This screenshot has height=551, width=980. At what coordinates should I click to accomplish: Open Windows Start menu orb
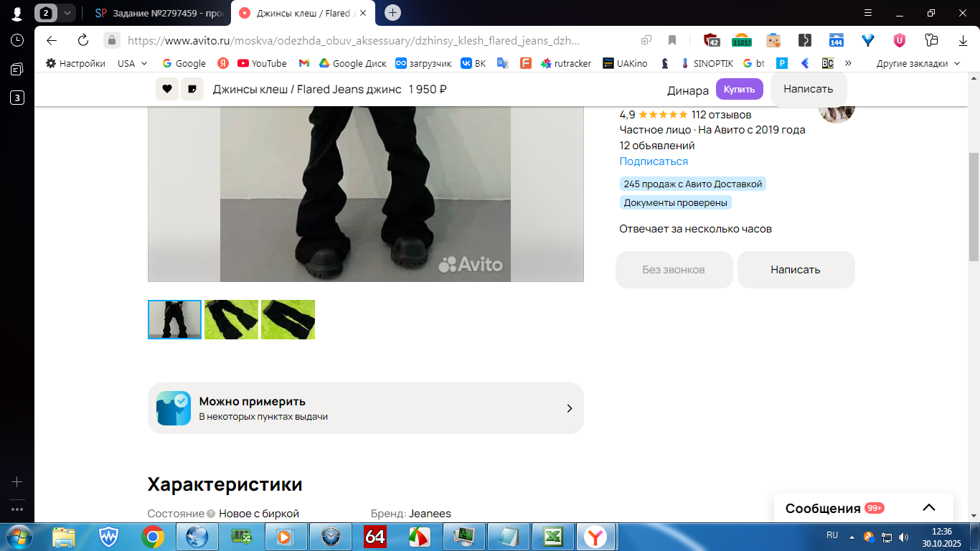[18, 536]
